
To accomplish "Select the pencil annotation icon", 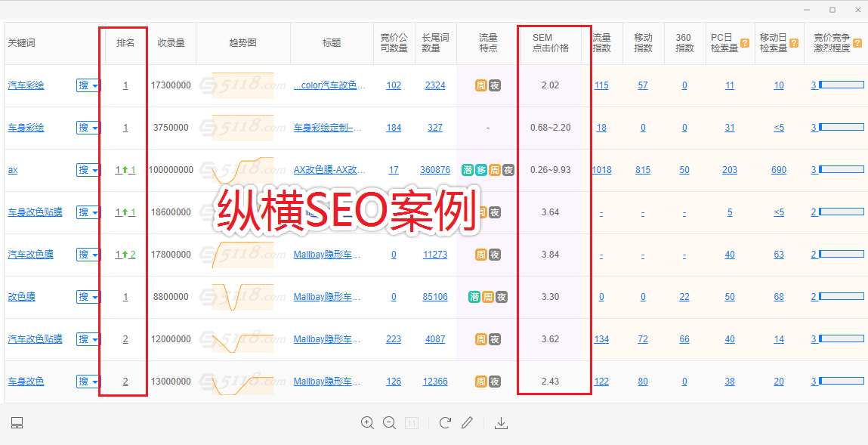I will 467,422.
